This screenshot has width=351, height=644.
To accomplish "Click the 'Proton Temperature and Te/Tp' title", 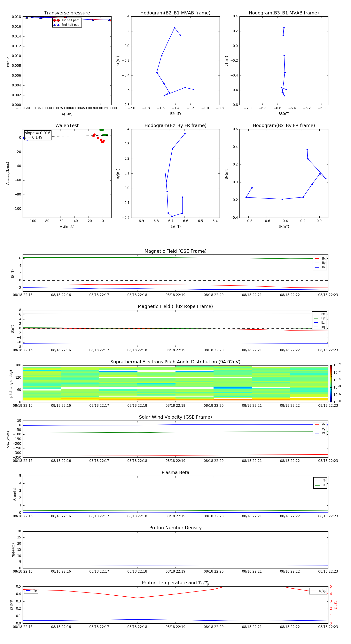I will coord(175,583).
